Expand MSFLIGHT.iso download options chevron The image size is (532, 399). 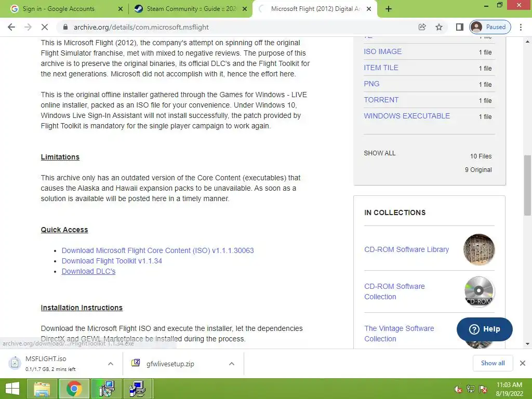click(x=110, y=364)
